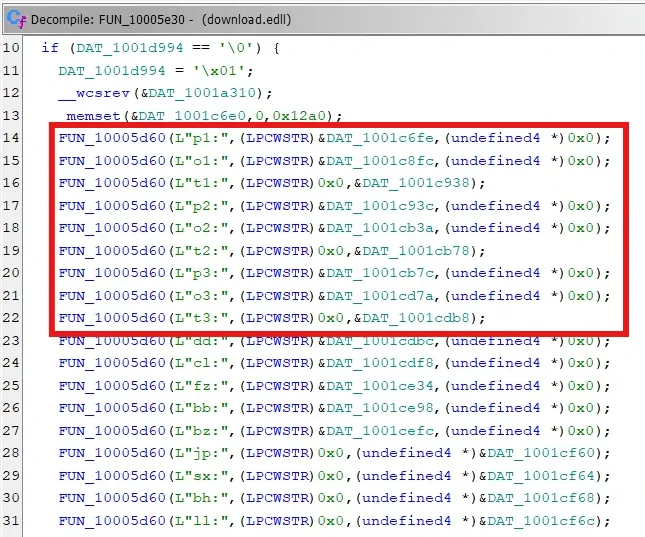Click line number 31 in the gutter

click(x=11, y=521)
